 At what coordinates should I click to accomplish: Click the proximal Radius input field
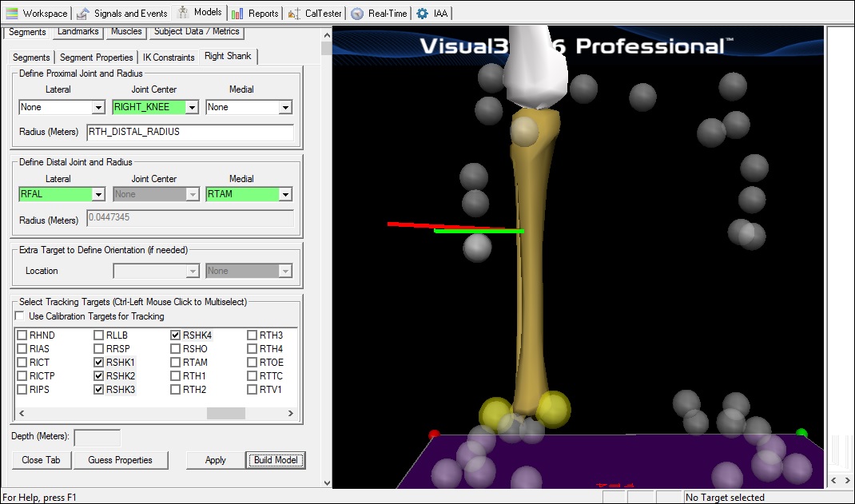(x=189, y=132)
